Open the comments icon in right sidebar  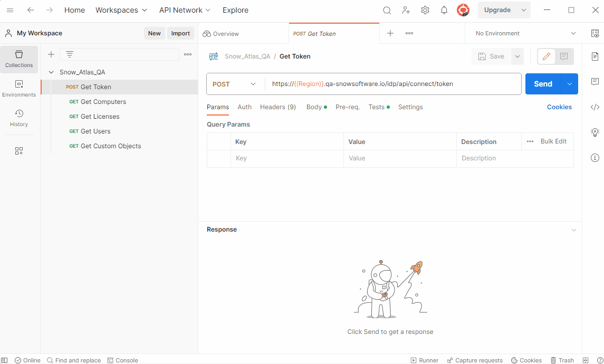click(595, 82)
